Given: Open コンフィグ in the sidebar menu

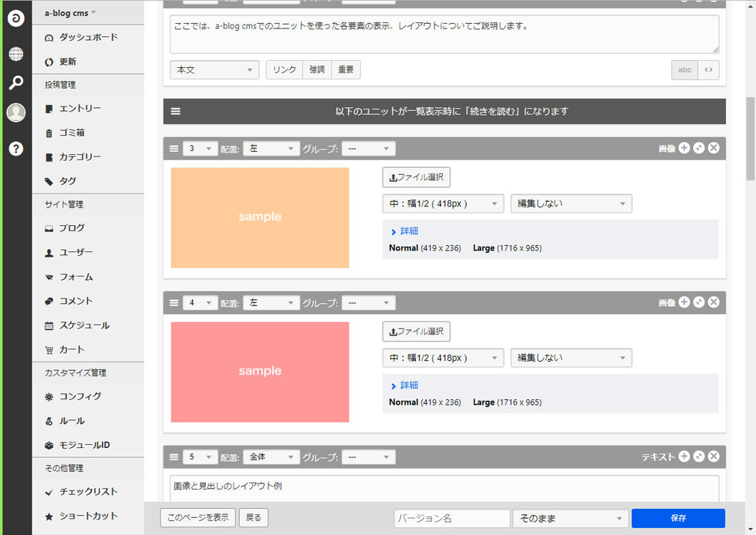Looking at the screenshot, I should [x=80, y=397].
